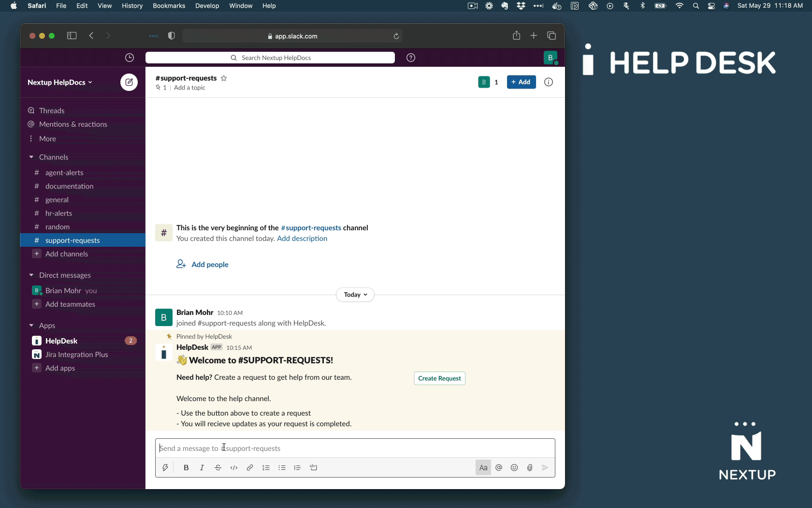This screenshot has height=508, width=812.
Task: Toggle bold formatting in composer
Action: 186,468
